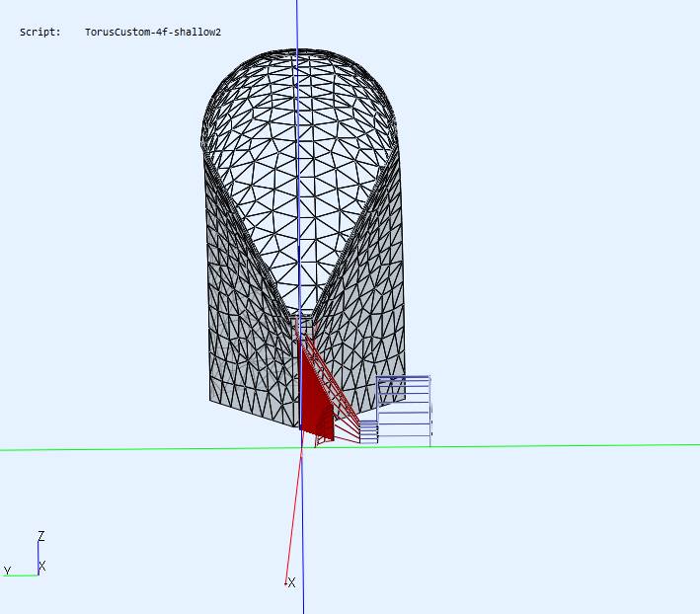Click the large blue wireframe box

pyautogui.click(x=404, y=411)
